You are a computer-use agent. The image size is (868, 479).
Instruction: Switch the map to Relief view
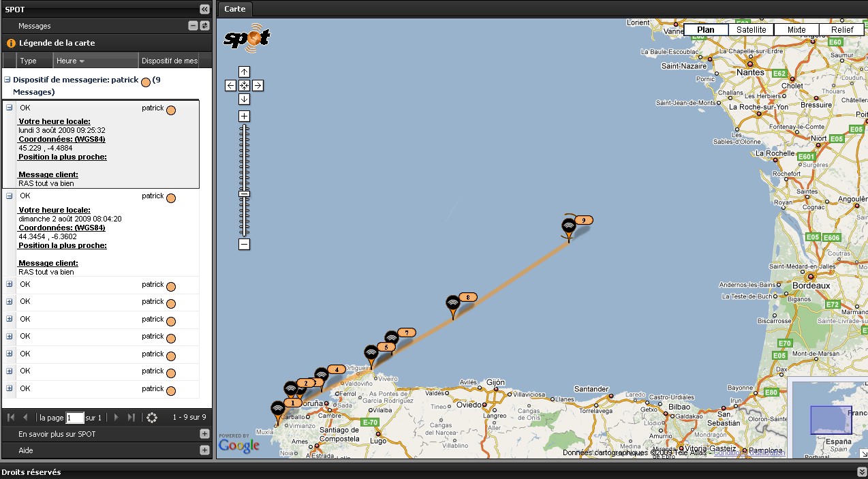pos(842,30)
